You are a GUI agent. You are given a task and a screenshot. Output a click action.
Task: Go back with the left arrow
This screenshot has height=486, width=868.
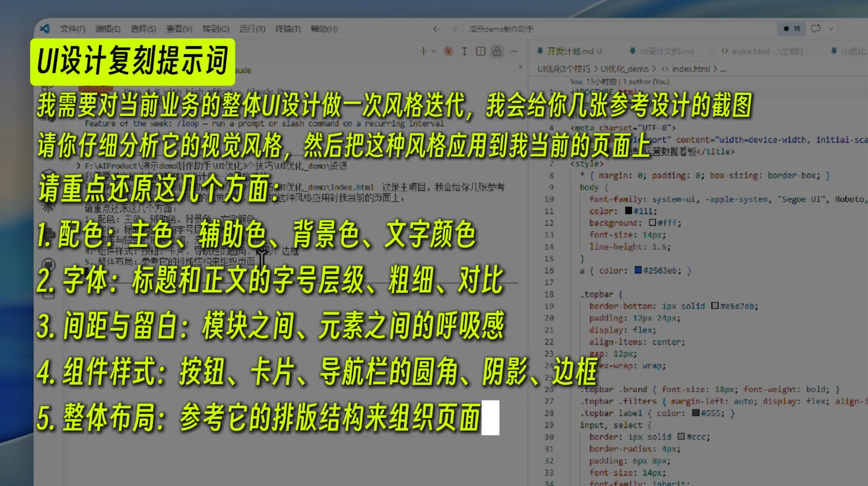(437, 29)
